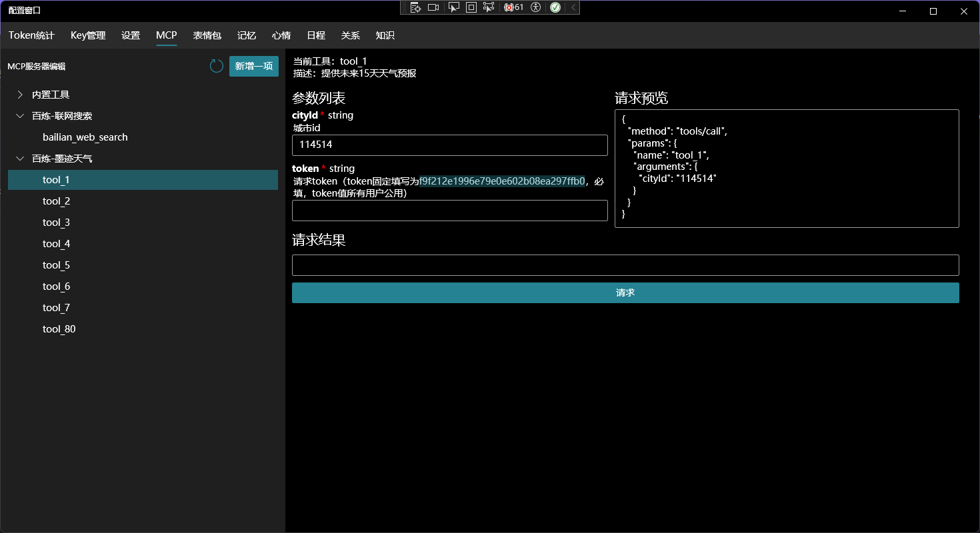Screen dimensions: 980x533
Task: Click the 请求 submit button
Action: coord(625,292)
